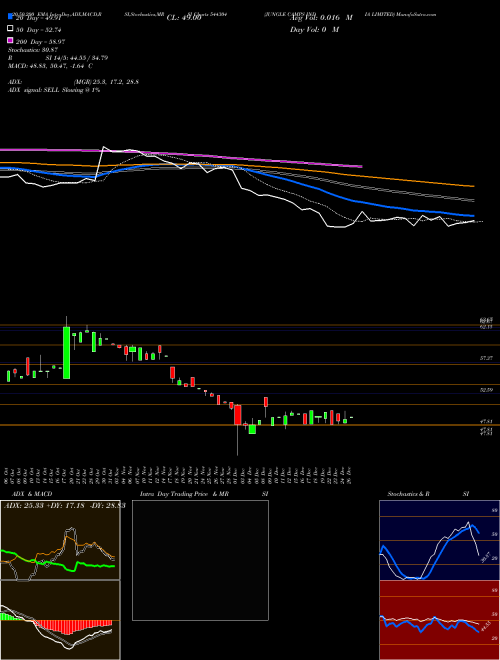Viewport: 500px width, 660px height.
Task: Click the 62.15 price axis label
Action: tap(486, 327)
